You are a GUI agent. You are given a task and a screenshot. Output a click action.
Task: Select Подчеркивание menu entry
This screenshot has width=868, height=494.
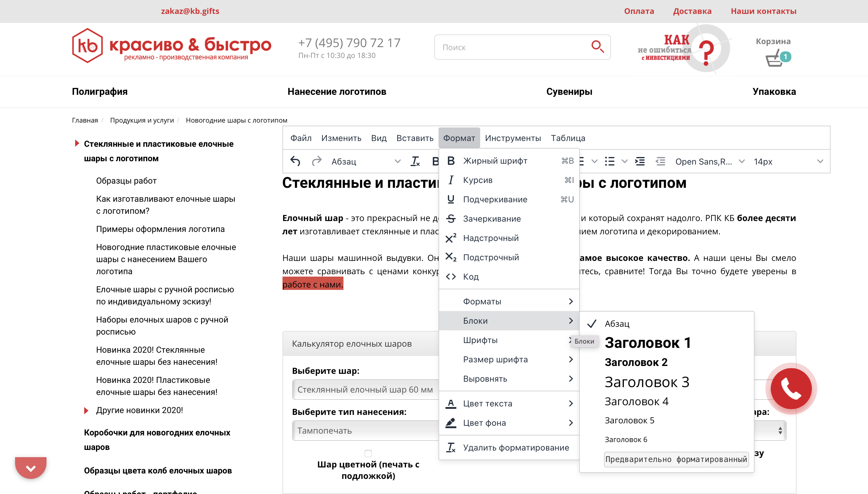[x=509, y=200]
